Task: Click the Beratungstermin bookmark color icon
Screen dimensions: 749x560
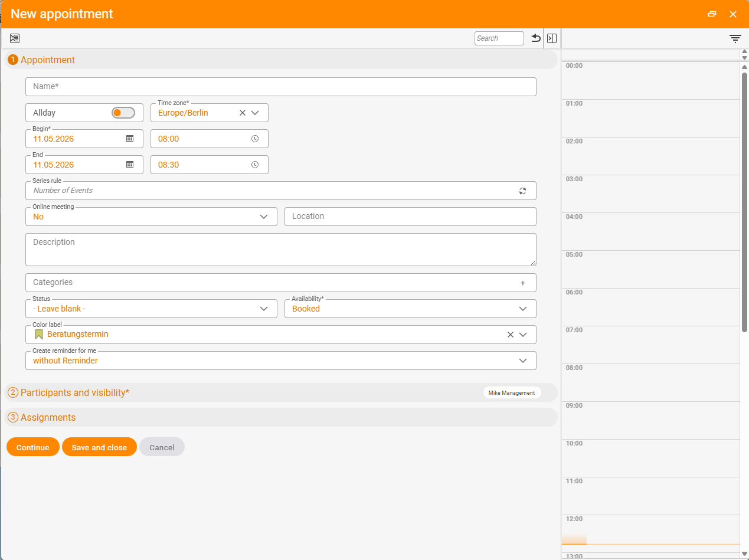Action: [x=39, y=335]
